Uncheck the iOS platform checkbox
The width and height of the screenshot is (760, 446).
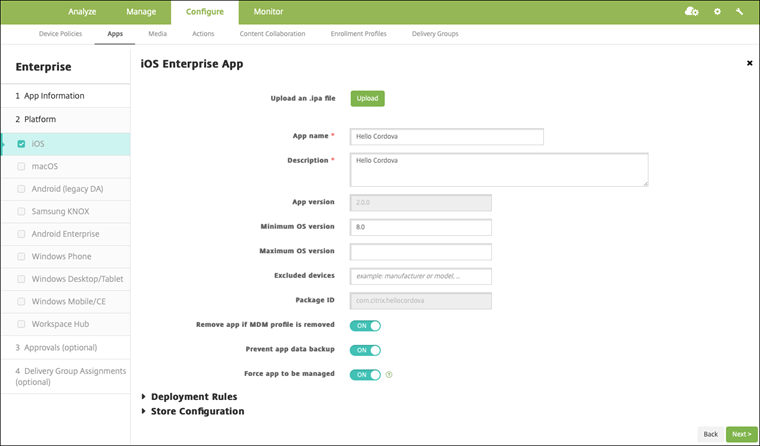pos(21,144)
